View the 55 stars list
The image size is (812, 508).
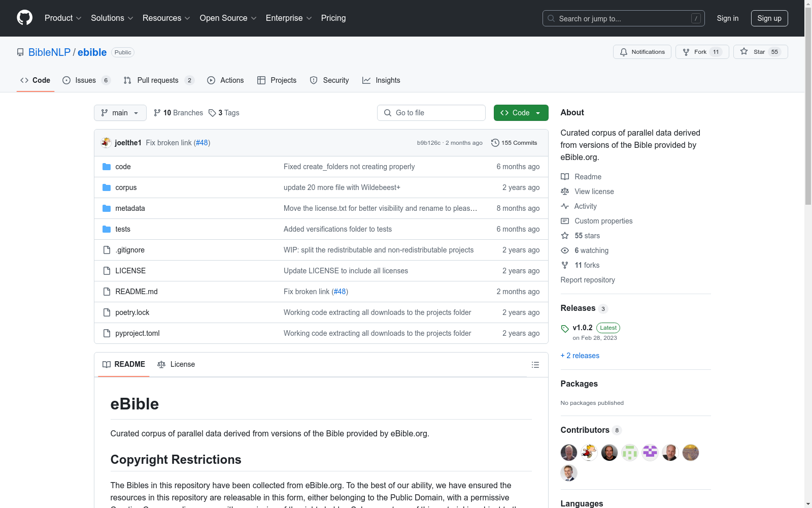[581, 236]
